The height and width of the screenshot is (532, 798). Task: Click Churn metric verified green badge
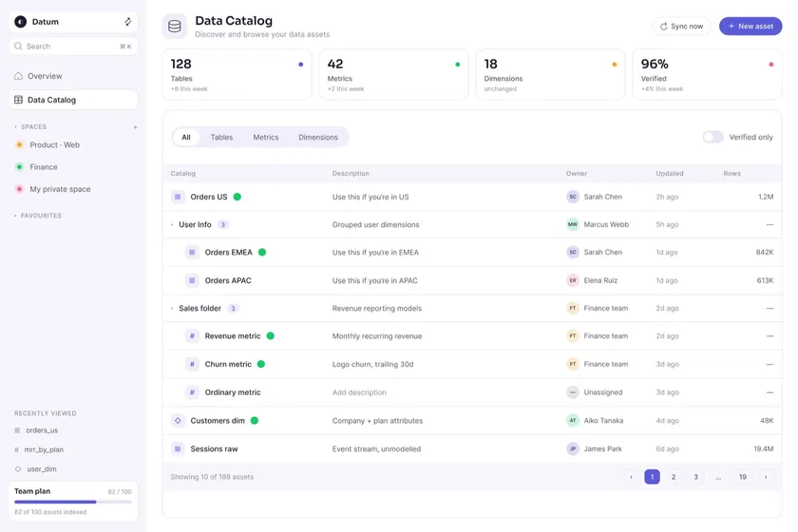pos(261,364)
